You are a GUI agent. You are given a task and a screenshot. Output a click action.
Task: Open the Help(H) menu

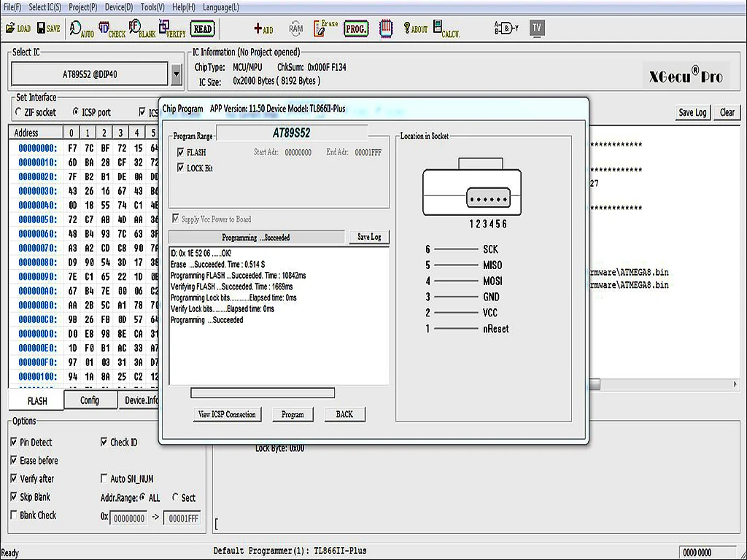tap(184, 7)
